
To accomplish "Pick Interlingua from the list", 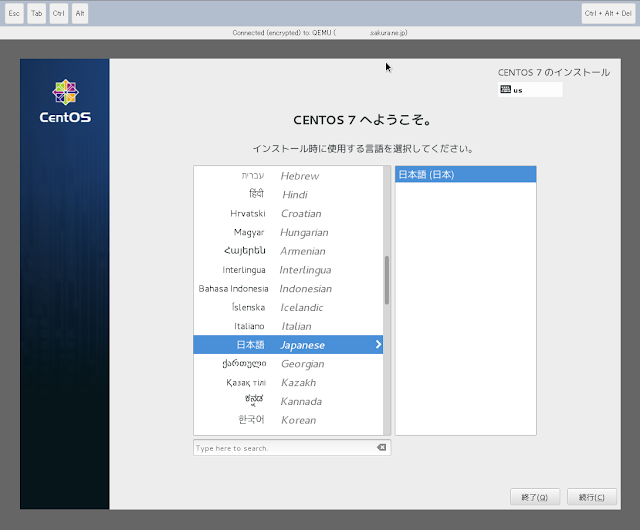I will tap(288, 270).
